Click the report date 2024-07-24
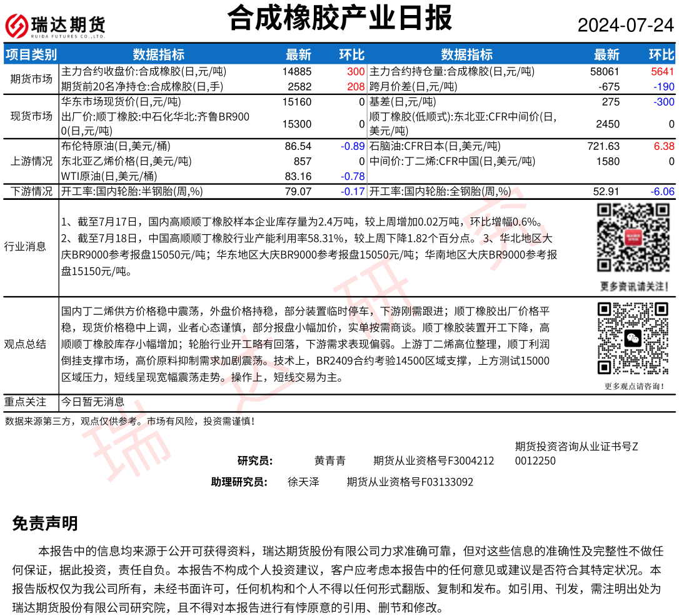 pos(625,26)
